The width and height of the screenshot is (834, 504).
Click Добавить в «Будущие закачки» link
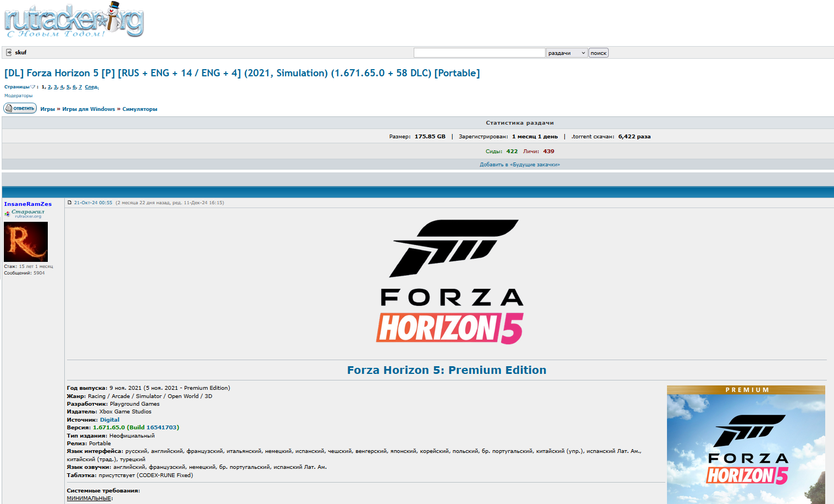click(x=520, y=165)
